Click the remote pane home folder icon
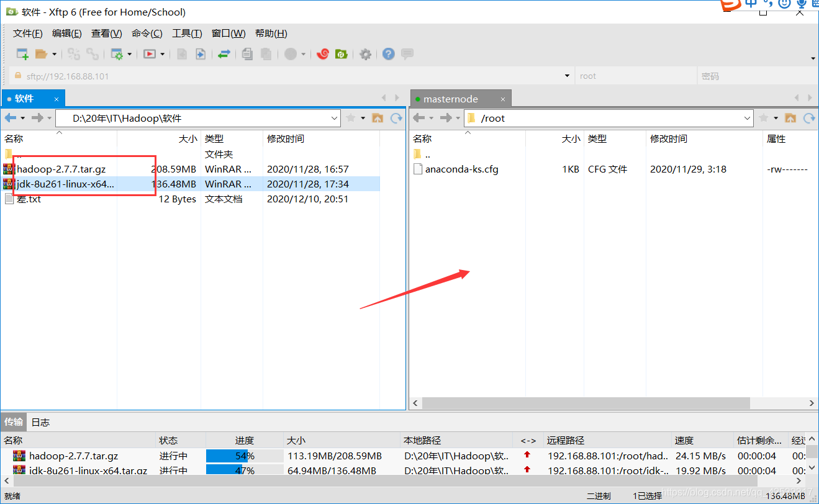819x504 pixels. (x=790, y=118)
